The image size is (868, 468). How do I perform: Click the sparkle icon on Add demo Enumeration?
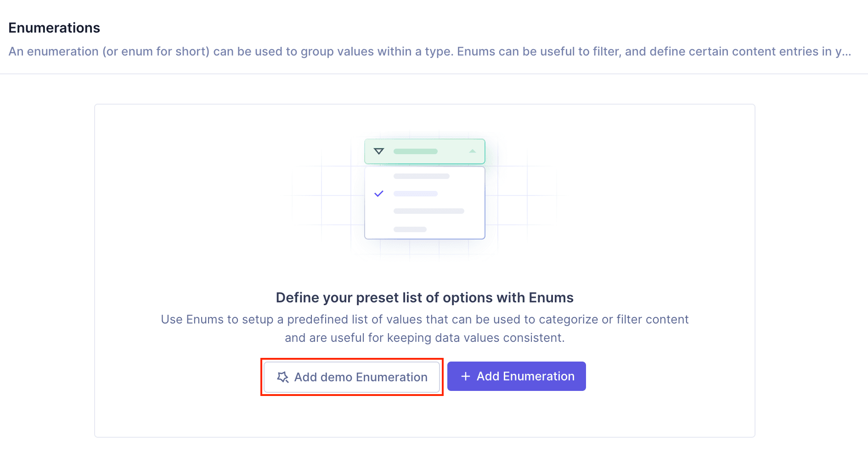[x=283, y=377]
